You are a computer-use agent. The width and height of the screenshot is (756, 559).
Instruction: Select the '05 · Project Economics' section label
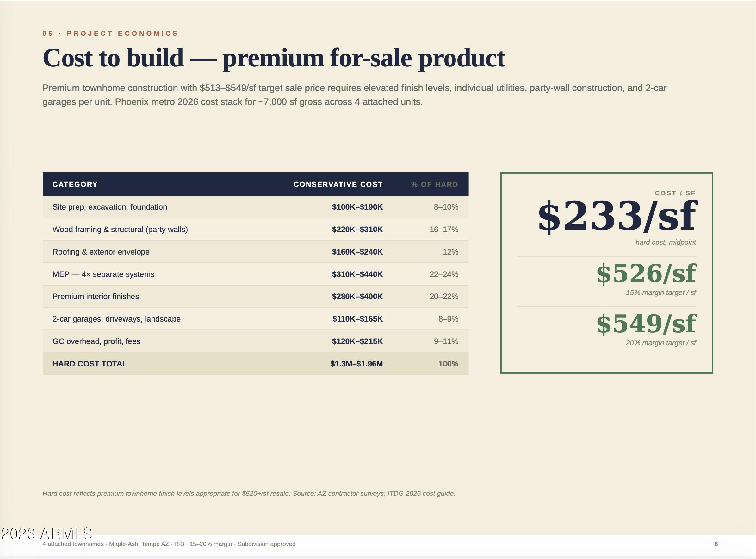(110, 34)
